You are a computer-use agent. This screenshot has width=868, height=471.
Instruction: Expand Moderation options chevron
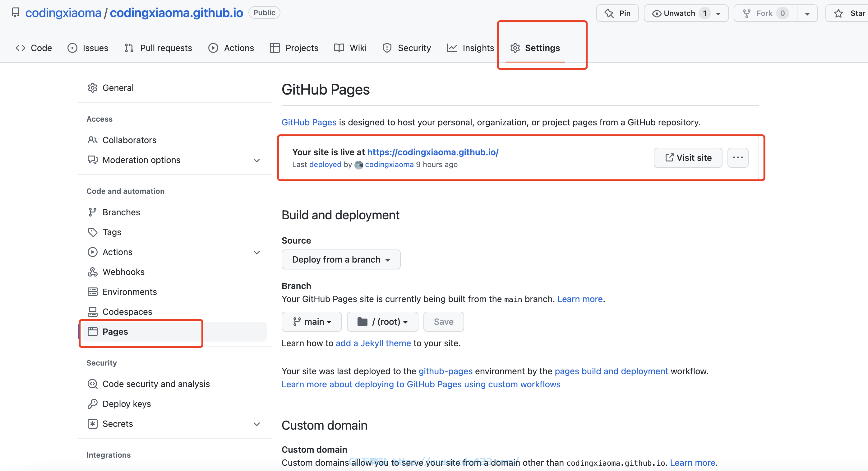click(257, 160)
